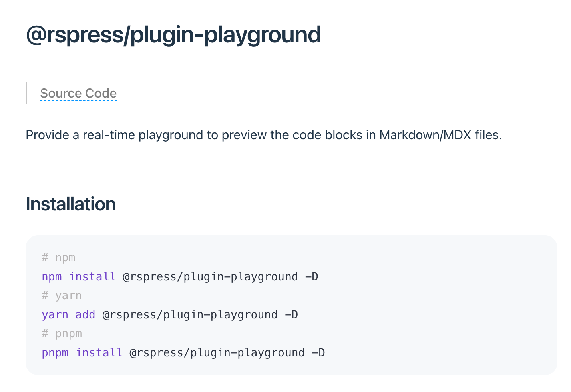Click the highlighted yarn keyword

[55, 314]
